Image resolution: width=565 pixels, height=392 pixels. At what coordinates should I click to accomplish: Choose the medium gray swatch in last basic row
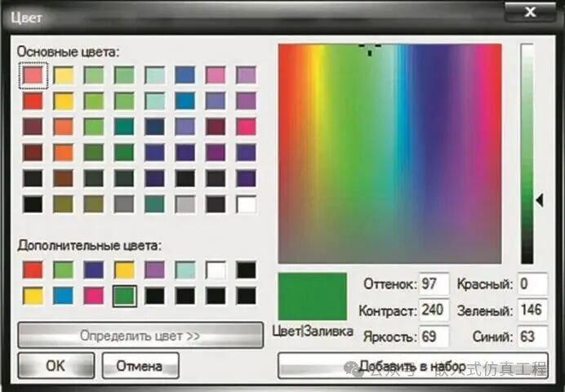point(124,204)
